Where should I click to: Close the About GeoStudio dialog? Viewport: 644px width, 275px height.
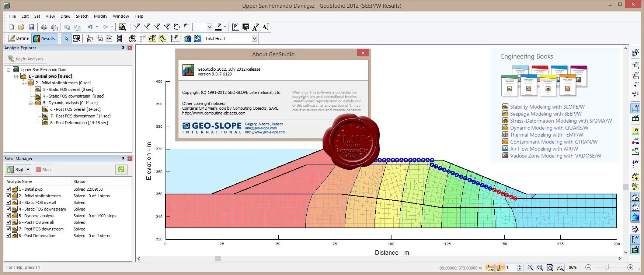[x=363, y=53]
